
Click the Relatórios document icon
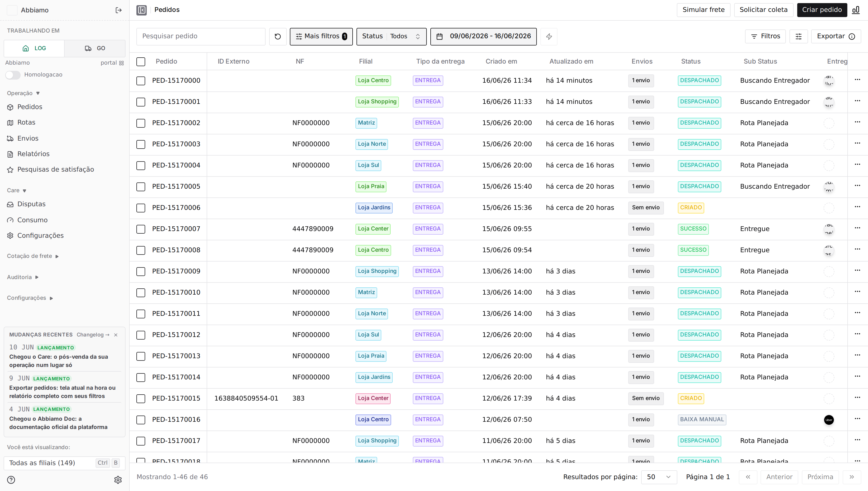[x=10, y=154]
